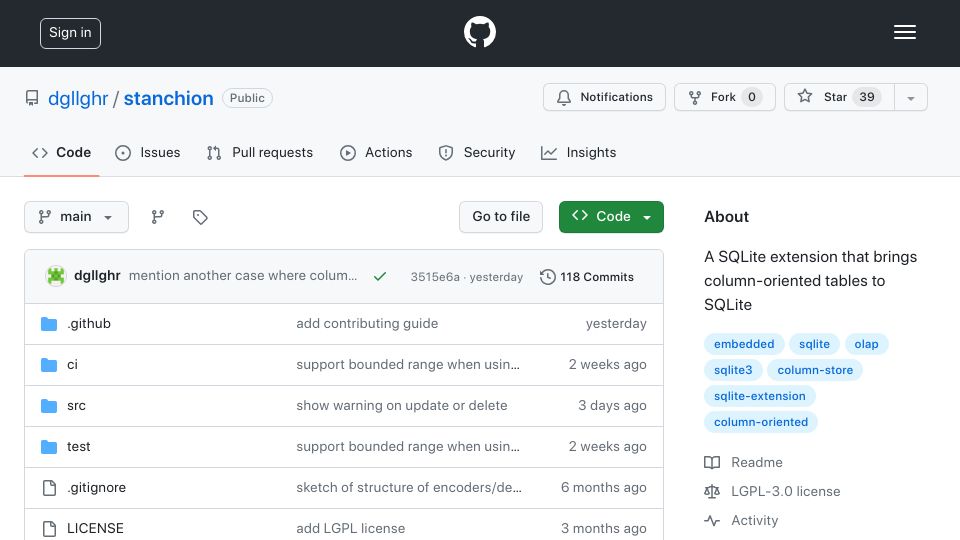This screenshot has height=540, width=960.
Task: Switch to the Security tab
Action: (x=477, y=152)
